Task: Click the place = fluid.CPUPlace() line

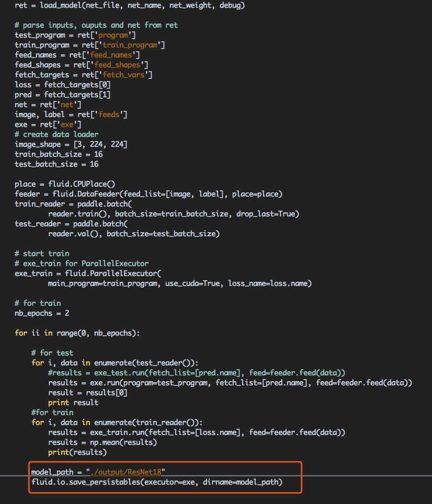Action: pyautogui.click(x=65, y=184)
